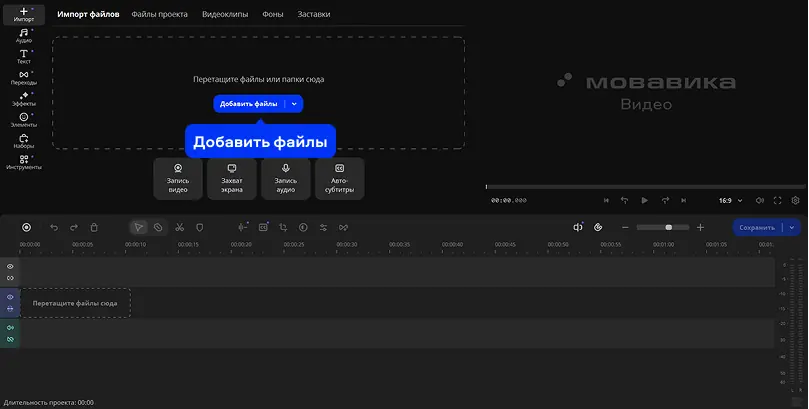Toggle link icon on the audio track
The width and height of the screenshot is (809, 409).
[10, 339]
